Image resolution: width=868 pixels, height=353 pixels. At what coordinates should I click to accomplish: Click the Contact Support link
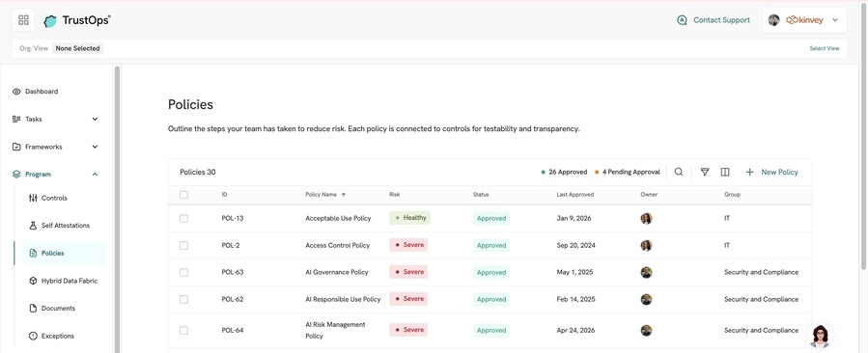point(721,20)
